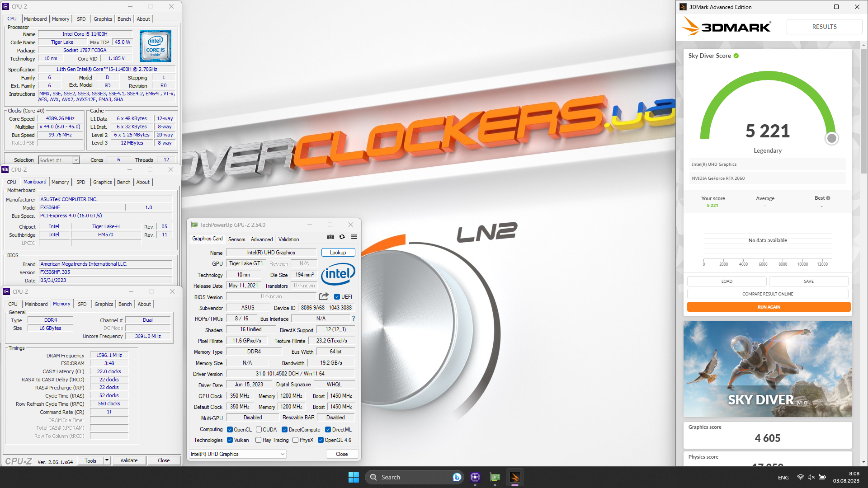This screenshot has width=868, height=488.
Task: Open the Bench tab in top CPU-Z window
Action: coord(124,19)
